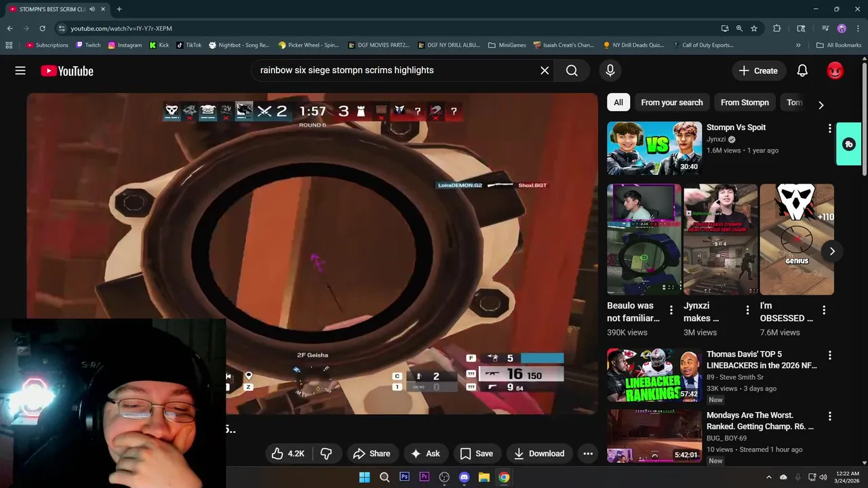Start voice search with microphone
868x488 pixels.
610,70
